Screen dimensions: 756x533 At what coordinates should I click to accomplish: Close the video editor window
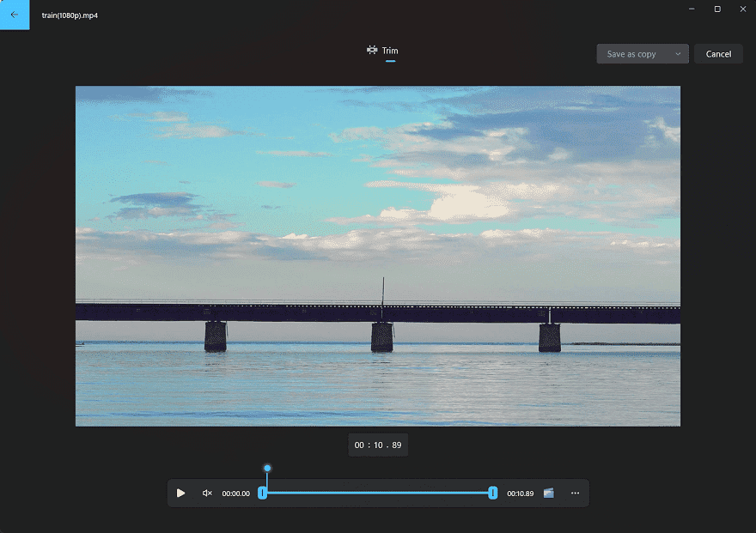(x=743, y=9)
